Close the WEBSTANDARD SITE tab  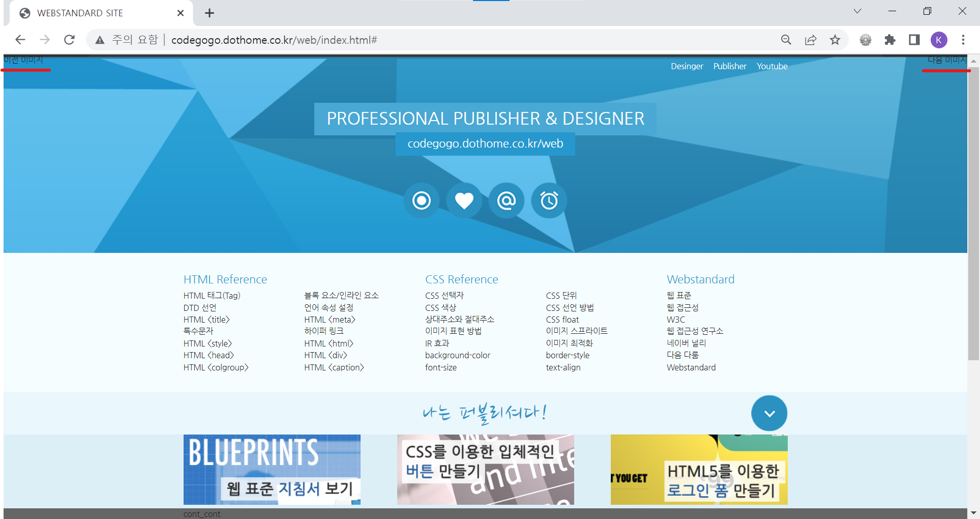point(181,13)
